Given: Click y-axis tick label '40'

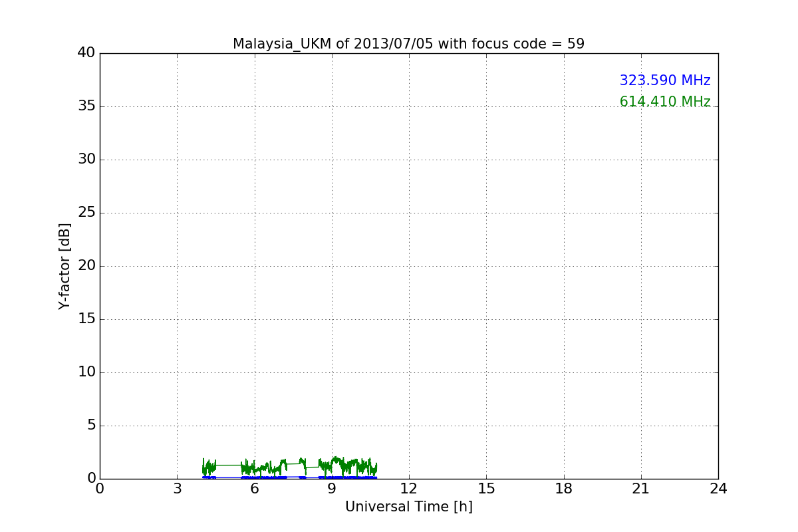Looking at the screenshot, I should (86, 53).
